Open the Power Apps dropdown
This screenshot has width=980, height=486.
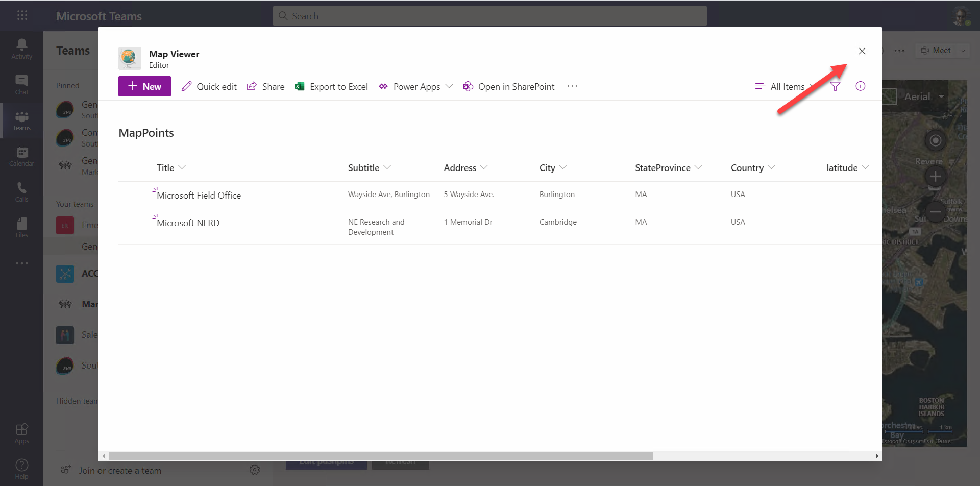(416, 86)
